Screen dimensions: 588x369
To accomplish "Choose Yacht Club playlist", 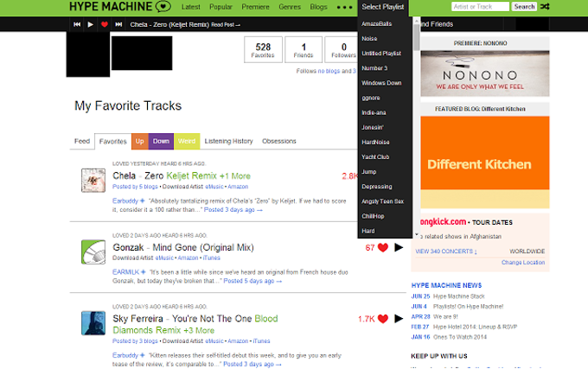I will 375,157.
